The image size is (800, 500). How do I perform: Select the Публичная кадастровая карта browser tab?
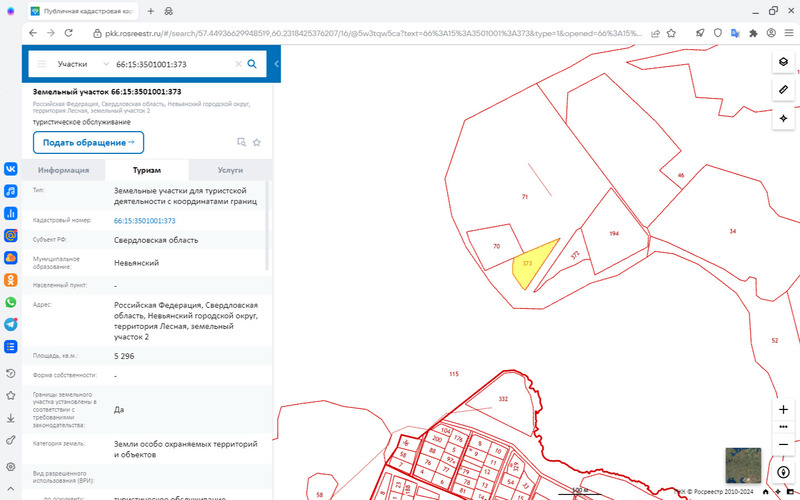tap(82, 11)
